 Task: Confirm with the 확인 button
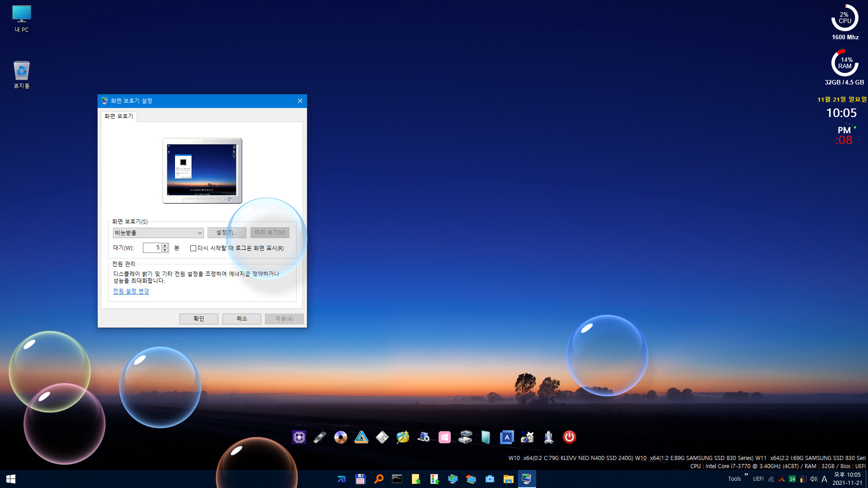(x=199, y=319)
